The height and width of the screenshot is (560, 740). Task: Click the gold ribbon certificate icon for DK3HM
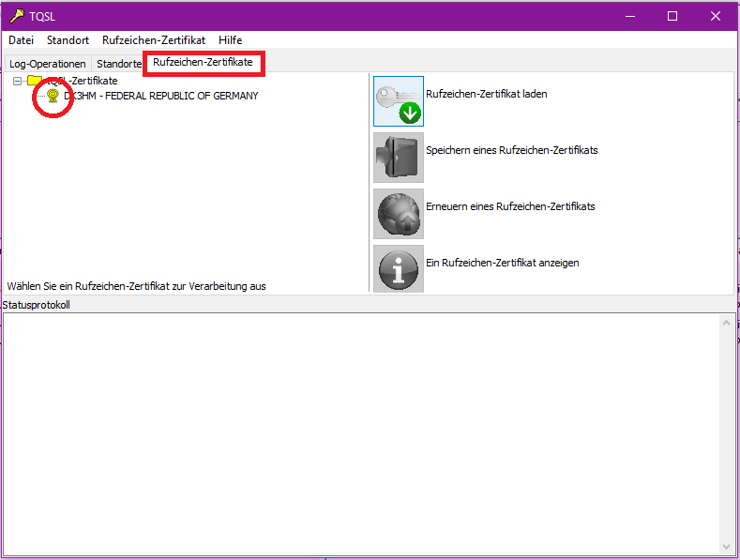pyautogui.click(x=53, y=96)
